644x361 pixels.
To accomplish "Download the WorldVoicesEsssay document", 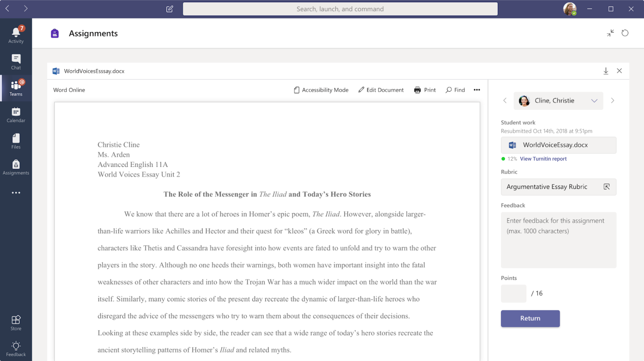I will (606, 71).
